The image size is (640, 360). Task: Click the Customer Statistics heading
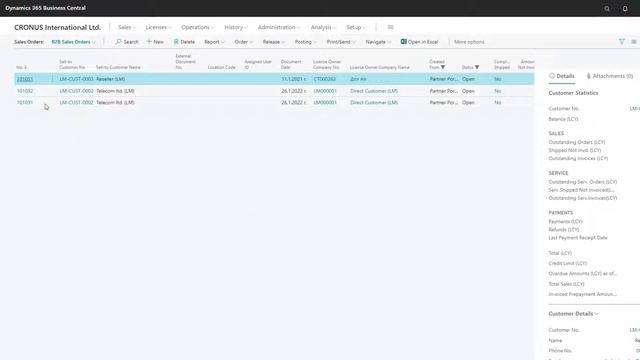click(x=573, y=93)
